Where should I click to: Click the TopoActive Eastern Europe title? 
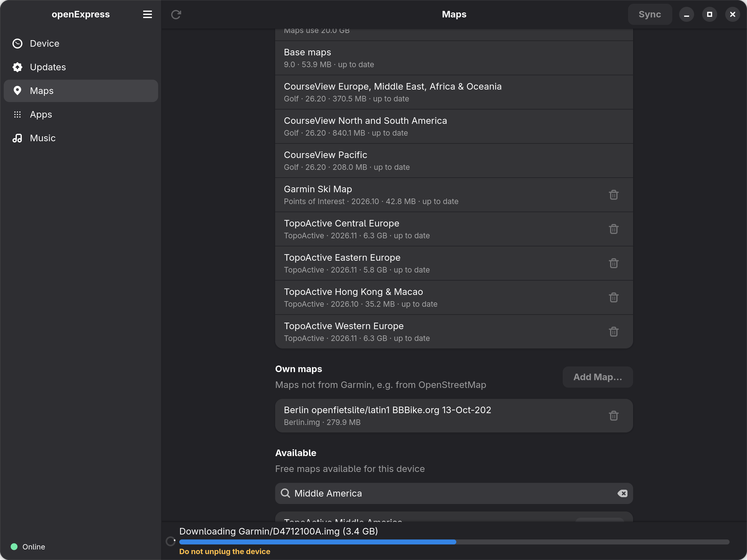click(342, 258)
